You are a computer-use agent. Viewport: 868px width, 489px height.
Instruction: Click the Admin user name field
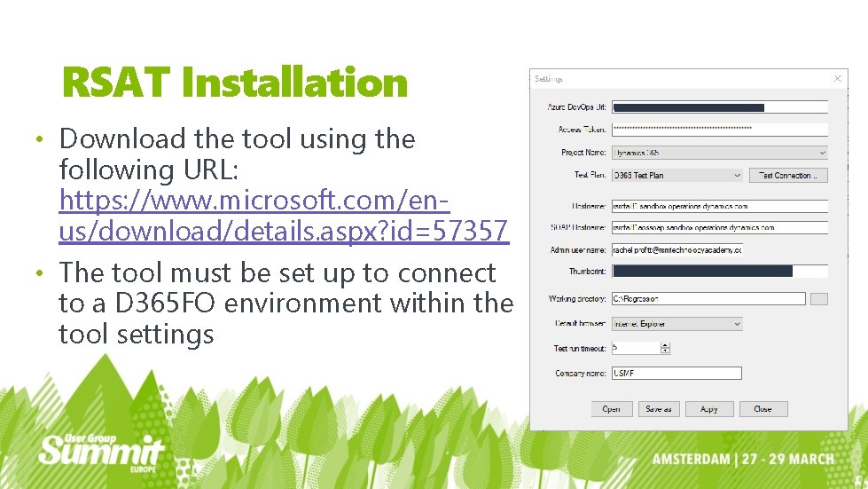(677, 249)
